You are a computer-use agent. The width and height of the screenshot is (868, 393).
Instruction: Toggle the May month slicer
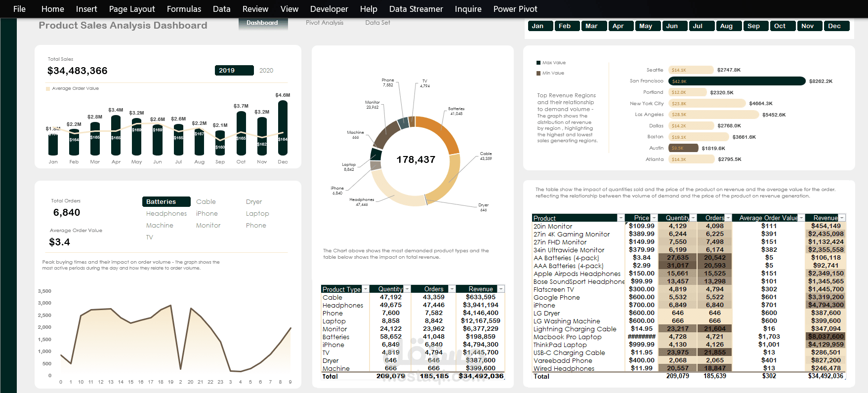click(x=648, y=26)
